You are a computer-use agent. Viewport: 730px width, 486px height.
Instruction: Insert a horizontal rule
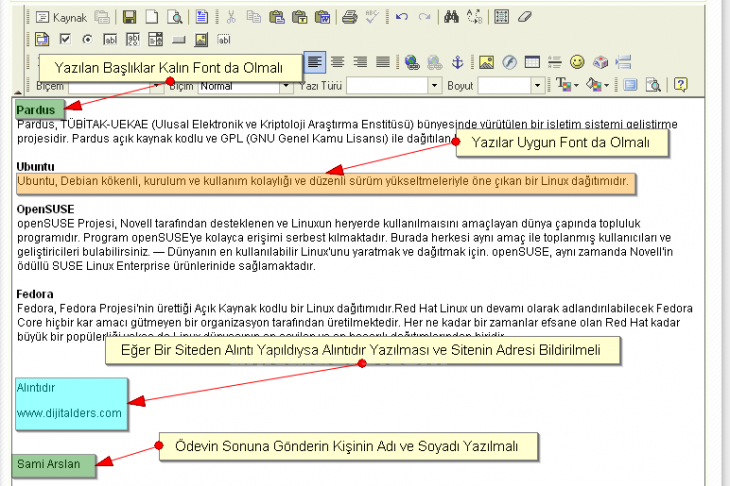[554, 62]
